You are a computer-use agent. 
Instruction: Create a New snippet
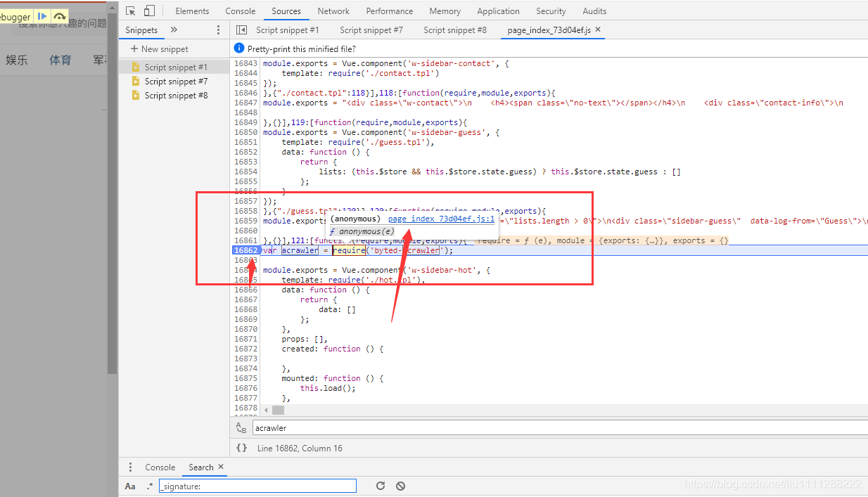coord(160,49)
